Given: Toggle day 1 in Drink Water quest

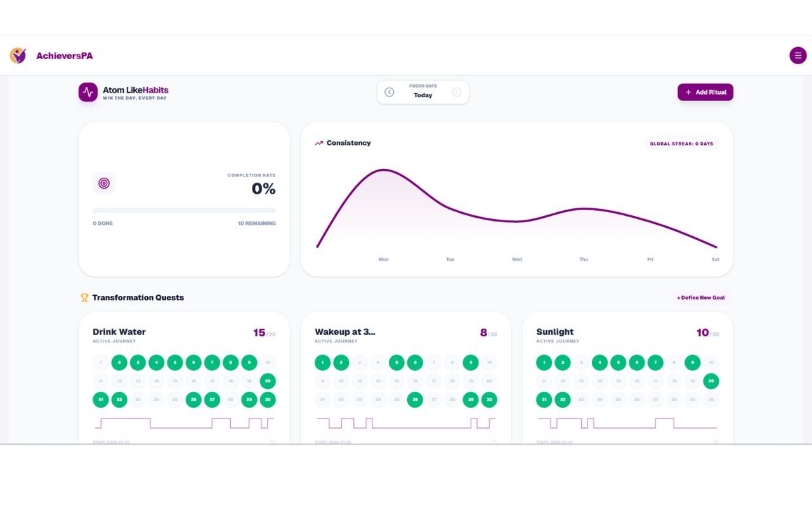Looking at the screenshot, I should [101, 363].
